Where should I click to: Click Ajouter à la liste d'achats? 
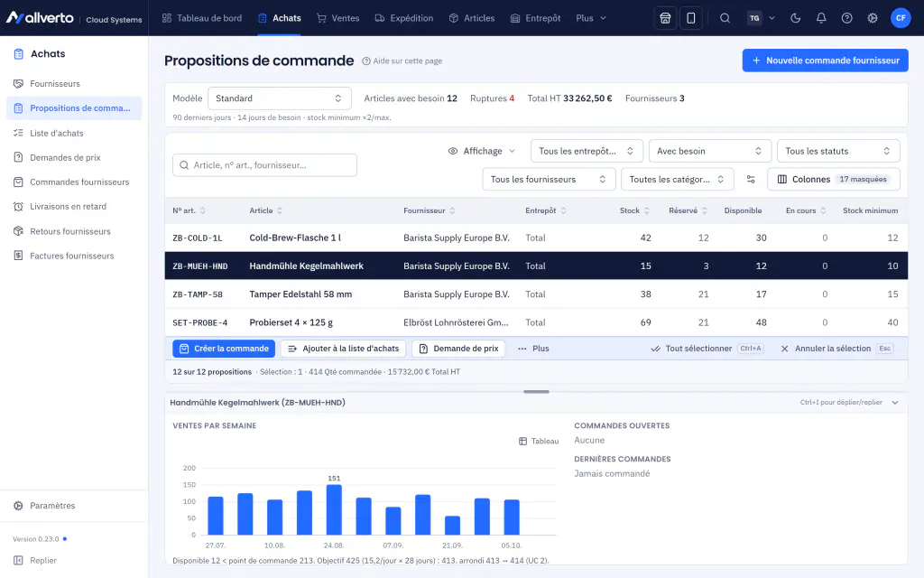(343, 349)
